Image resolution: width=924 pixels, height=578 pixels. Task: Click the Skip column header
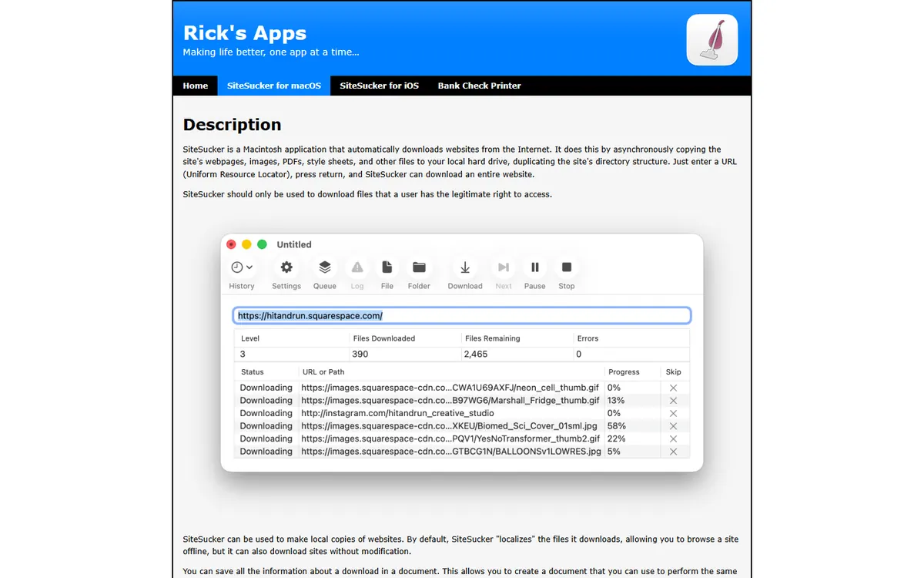point(674,371)
